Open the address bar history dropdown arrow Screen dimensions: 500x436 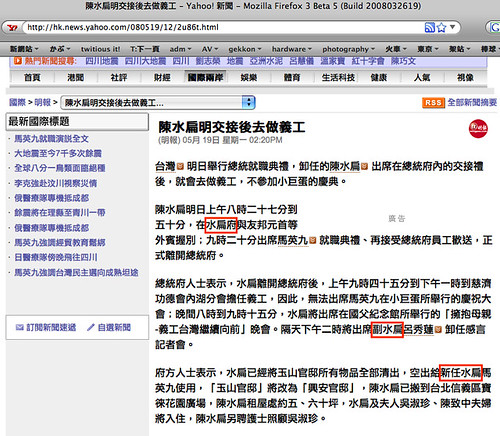[x=453, y=27]
